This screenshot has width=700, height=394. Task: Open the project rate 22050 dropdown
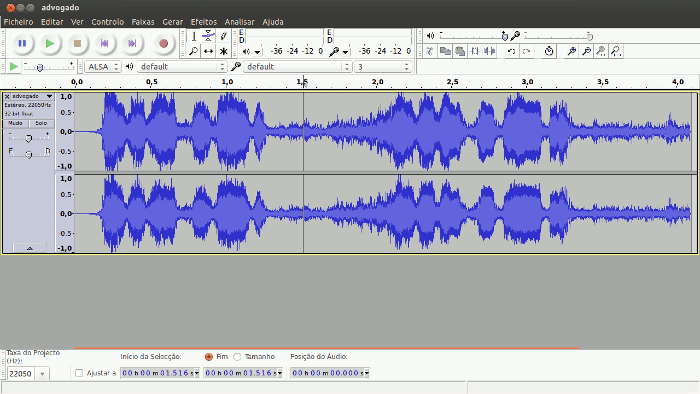[x=42, y=373]
